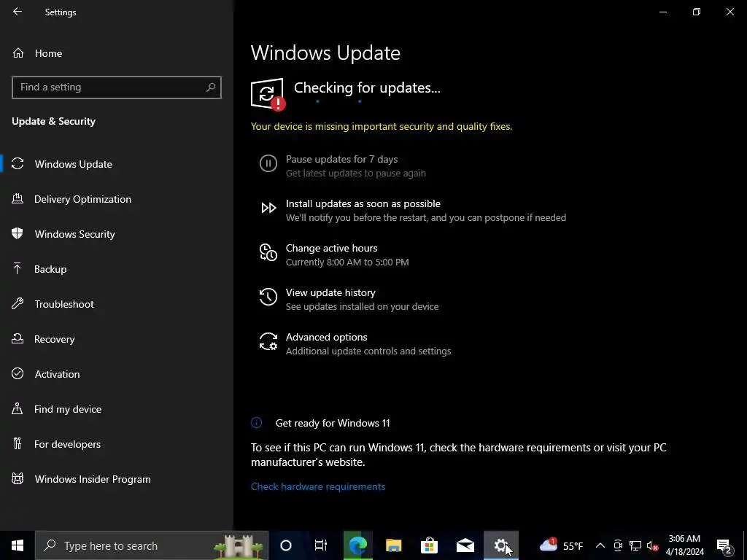Image resolution: width=747 pixels, height=560 pixels.
Task: Click the Windows Update status icon with alert
Action: point(268,94)
